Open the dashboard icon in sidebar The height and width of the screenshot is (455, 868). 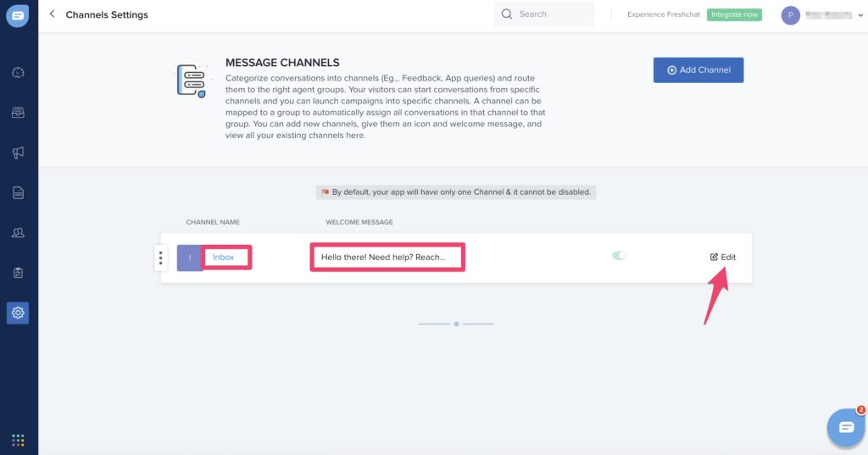(x=19, y=74)
